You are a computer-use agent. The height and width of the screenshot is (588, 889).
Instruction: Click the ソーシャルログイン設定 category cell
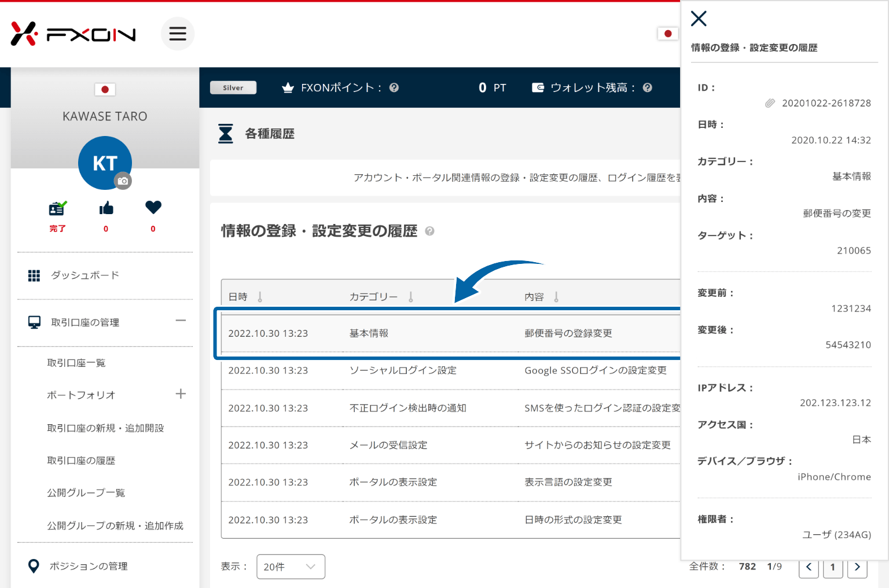403,370
